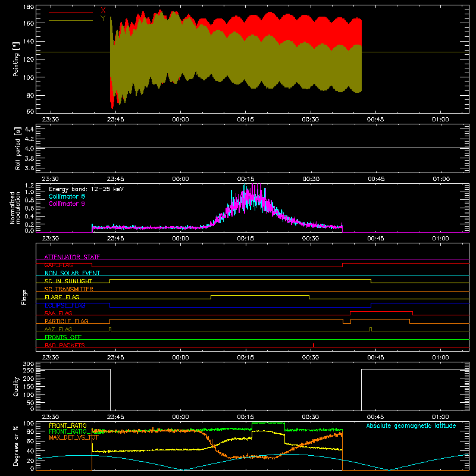Select the vertical 'Flags' axis title

pos(24,297)
